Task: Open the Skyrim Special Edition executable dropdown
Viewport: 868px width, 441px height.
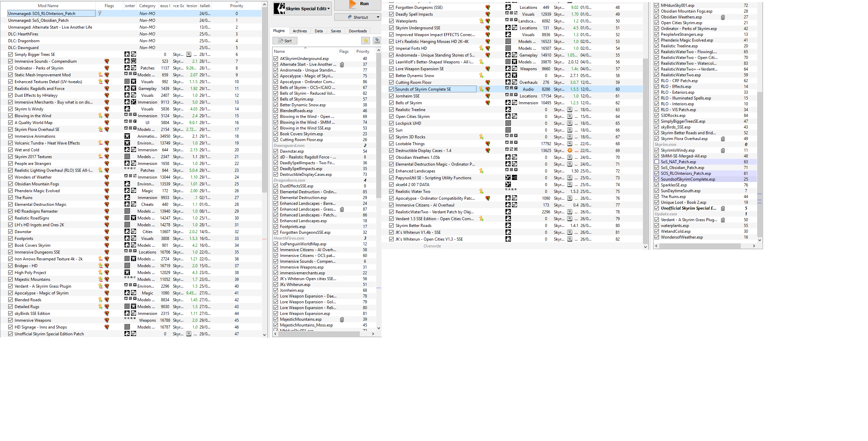Action: (302, 9)
